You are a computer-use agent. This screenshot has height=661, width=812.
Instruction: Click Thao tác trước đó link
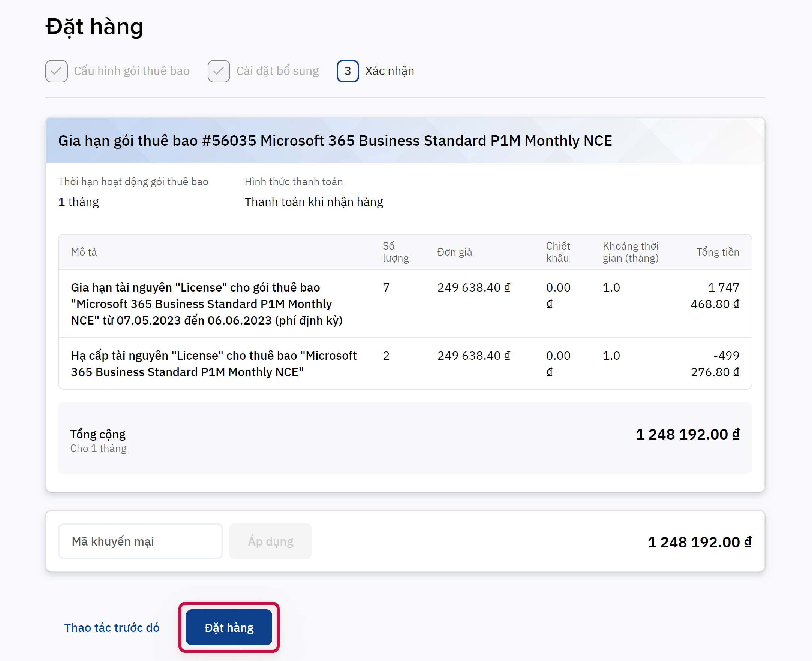[112, 628]
